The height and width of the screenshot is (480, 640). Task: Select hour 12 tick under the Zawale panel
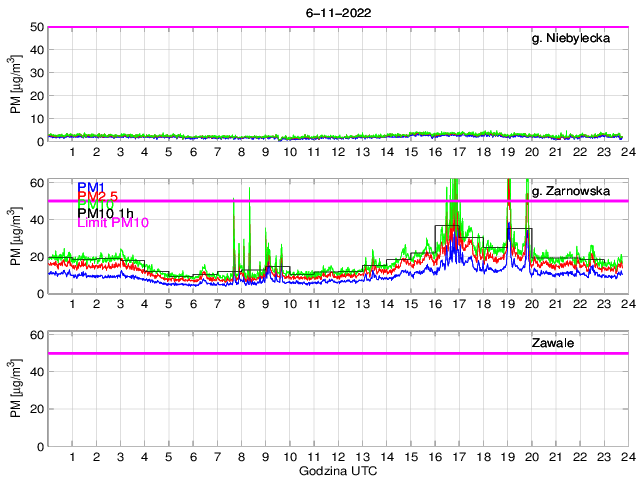(x=338, y=456)
